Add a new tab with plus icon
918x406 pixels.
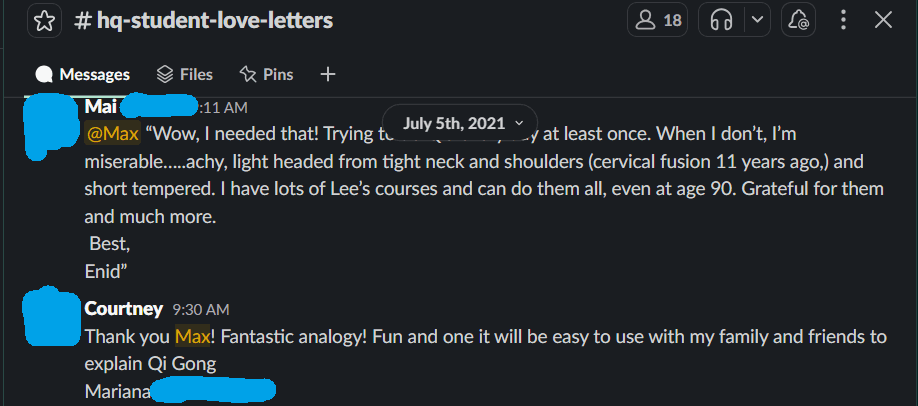click(327, 74)
